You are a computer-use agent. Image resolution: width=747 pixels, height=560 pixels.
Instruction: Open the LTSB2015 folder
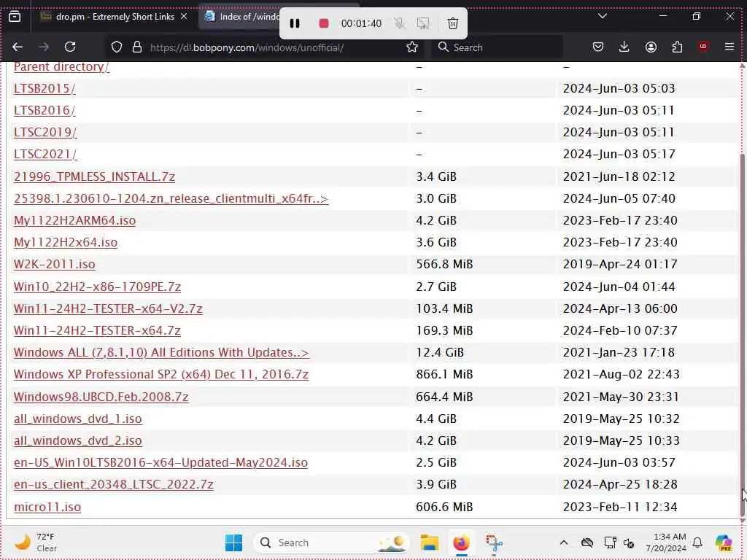[x=44, y=88]
